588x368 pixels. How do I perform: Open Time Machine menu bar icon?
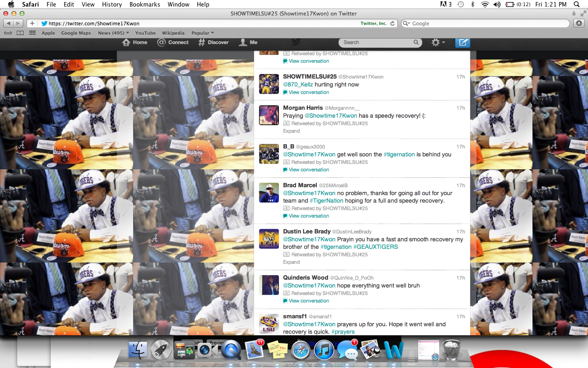click(461, 4)
